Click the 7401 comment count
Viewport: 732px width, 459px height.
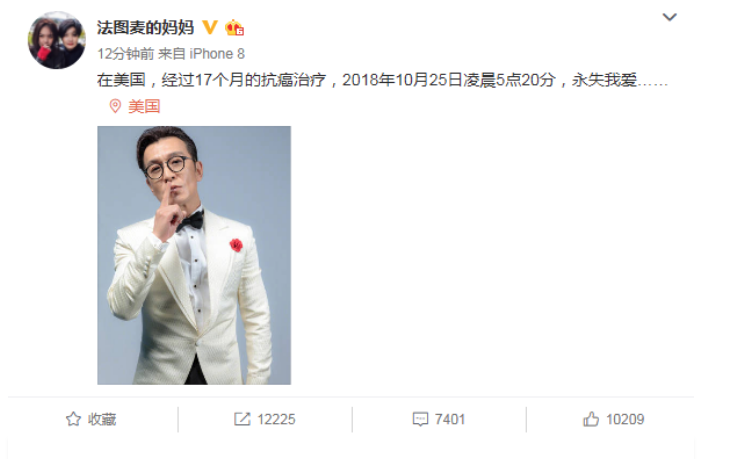point(450,419)
